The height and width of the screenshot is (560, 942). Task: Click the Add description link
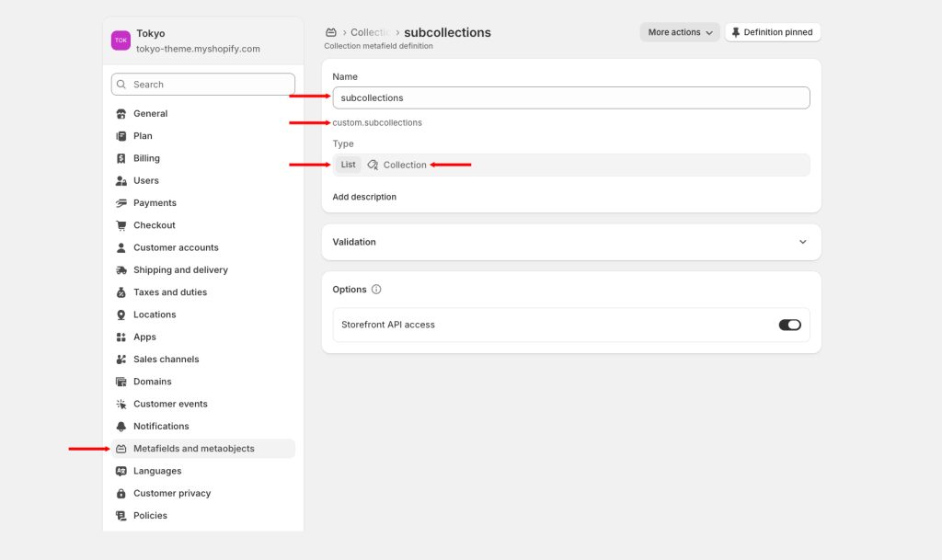click(x=364, y=197)
